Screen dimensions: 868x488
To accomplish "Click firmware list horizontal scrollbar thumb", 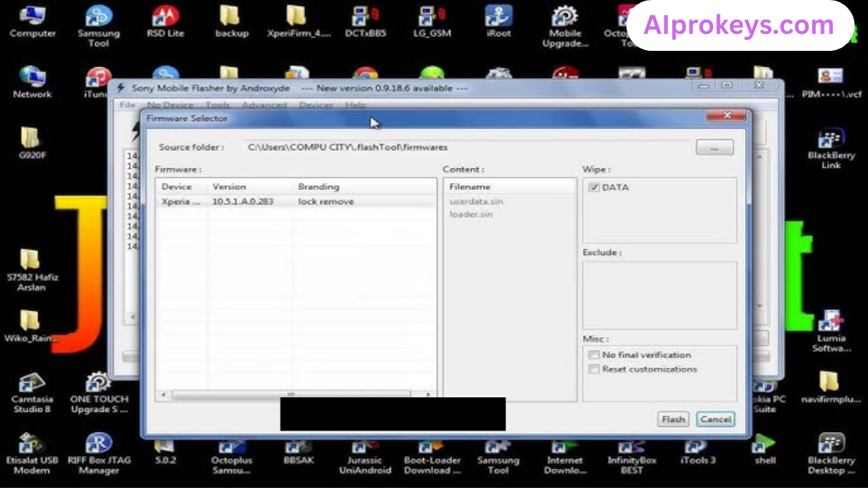I will pyautogui.click(x=292, y=394).
